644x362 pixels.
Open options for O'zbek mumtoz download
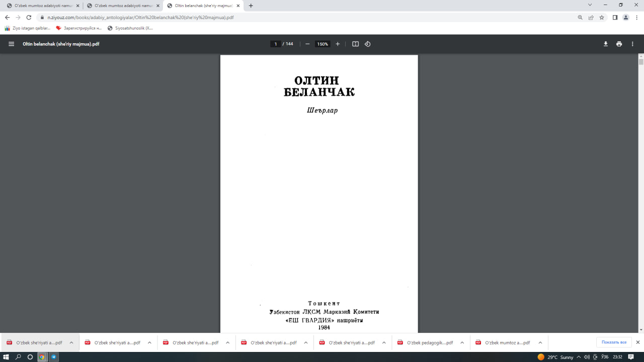540,342
